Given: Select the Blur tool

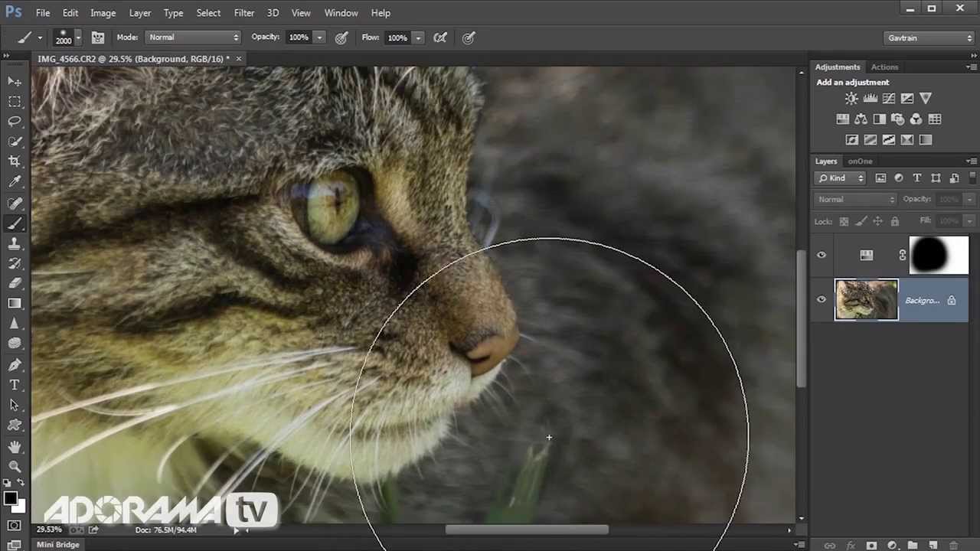Looking at the screenshot, I should [x=15, y=324].
